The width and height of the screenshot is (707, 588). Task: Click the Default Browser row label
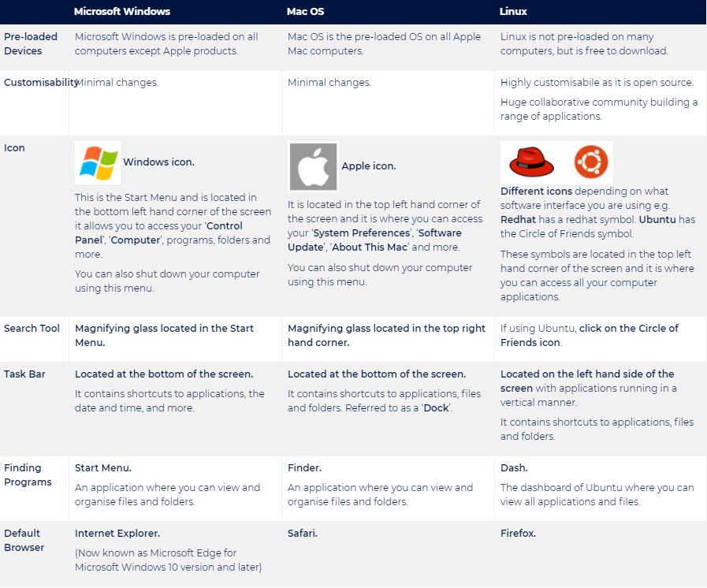(24, 540)
